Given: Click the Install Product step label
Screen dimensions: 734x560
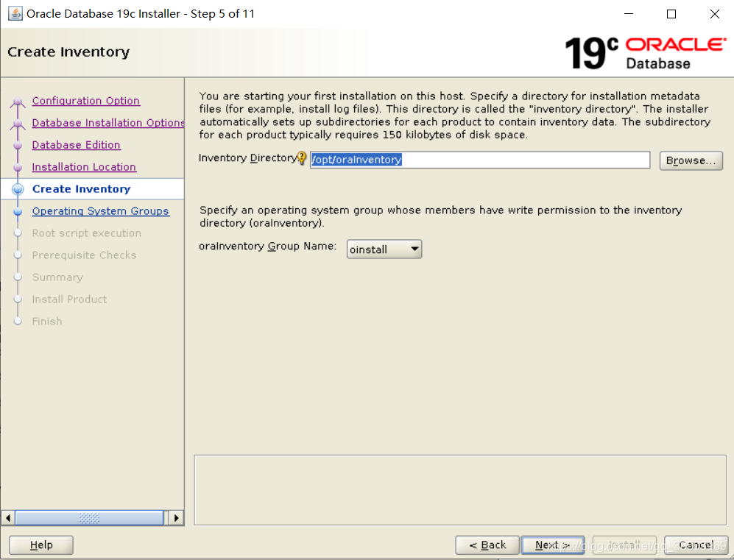Looking at the screenshot, I should click(68, 300).
